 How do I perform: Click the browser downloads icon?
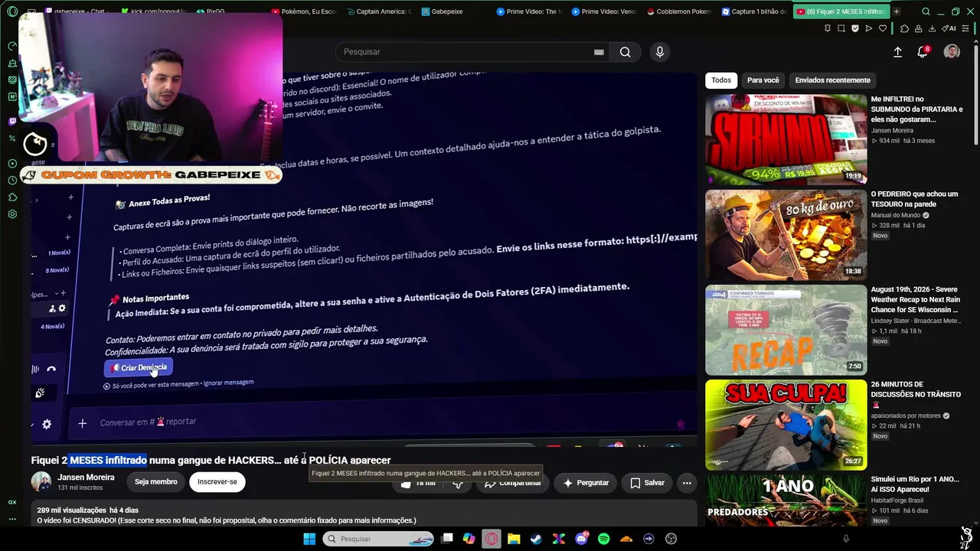(932, 28)
